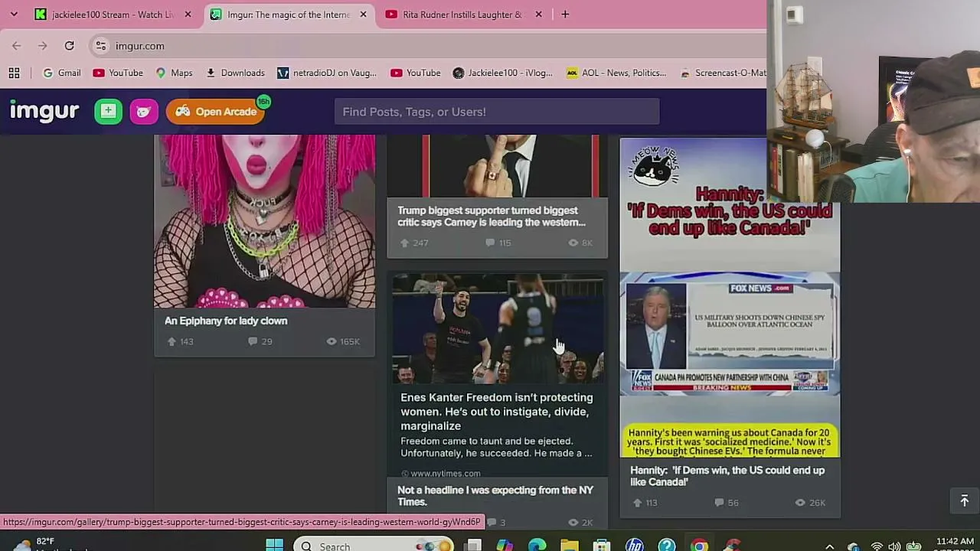Screen dimensions: 980x551
Task: Open the Maps bookmark
Action: coord(174,73)
